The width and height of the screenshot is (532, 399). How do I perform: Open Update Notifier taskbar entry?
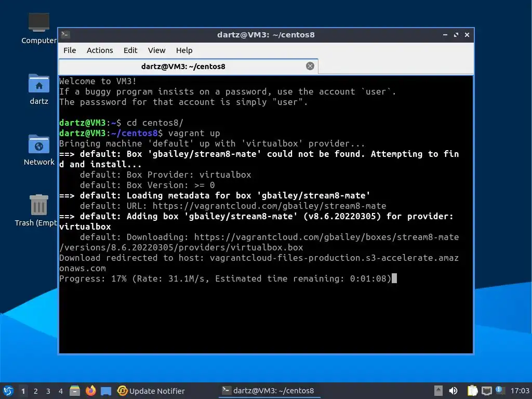coord(151,391)
